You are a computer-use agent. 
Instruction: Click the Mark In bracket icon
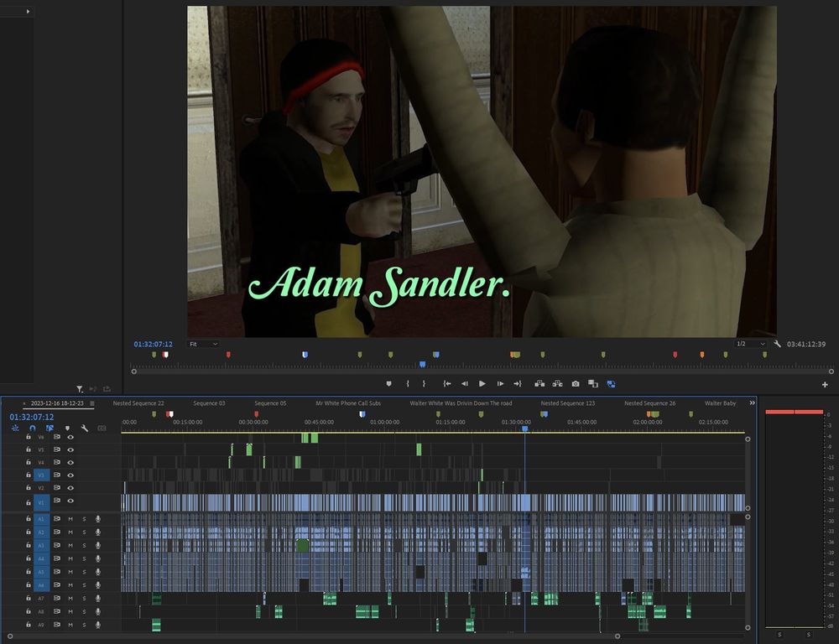click(408, 383)
